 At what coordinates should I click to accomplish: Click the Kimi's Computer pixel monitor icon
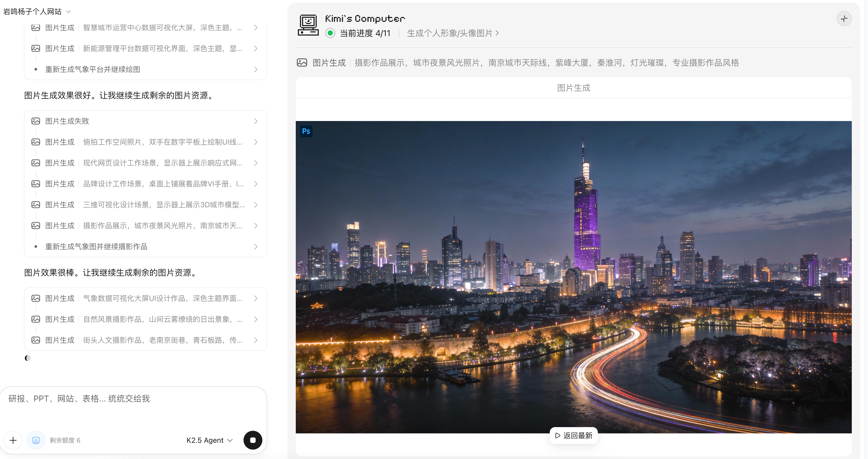click(308, 25)
